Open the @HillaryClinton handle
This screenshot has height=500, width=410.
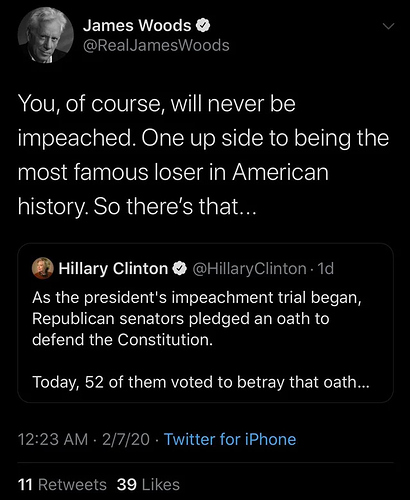point(249,269)
